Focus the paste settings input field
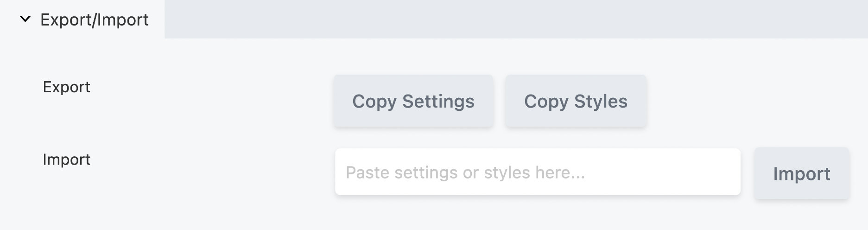 click(538, 172)
